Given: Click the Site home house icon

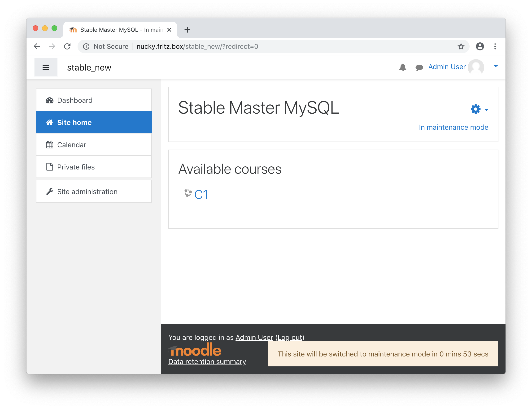Looking at the screenshot, I should point(50,122).
